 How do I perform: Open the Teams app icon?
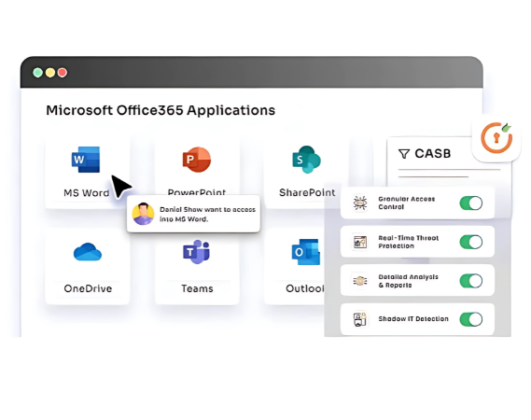tap(197, 252)
